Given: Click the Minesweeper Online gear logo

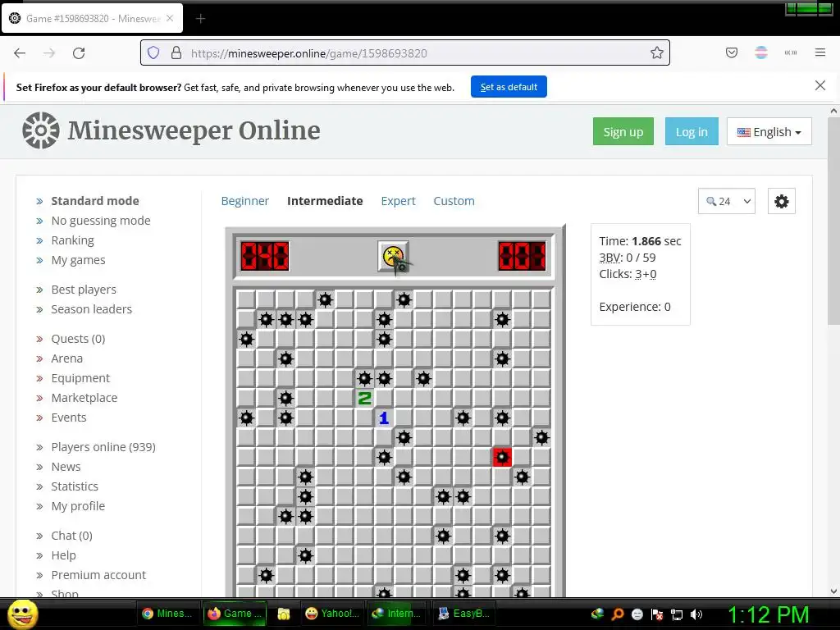Looking at the screenshot, I should tap(41, 130).
